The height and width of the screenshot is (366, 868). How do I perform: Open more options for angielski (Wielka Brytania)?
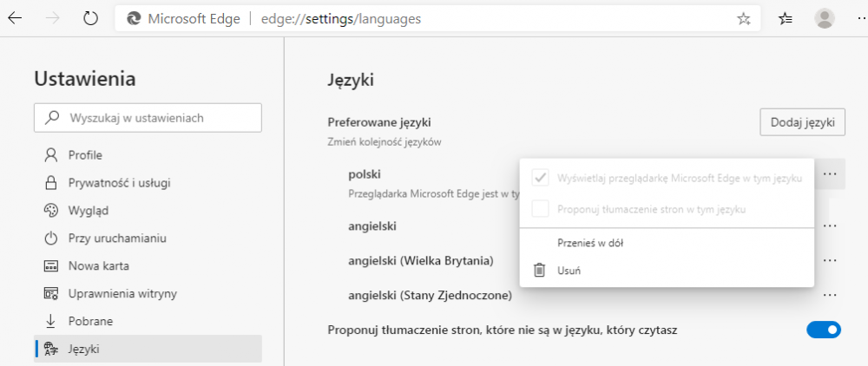pyautogui.click(x=830, y=260)
